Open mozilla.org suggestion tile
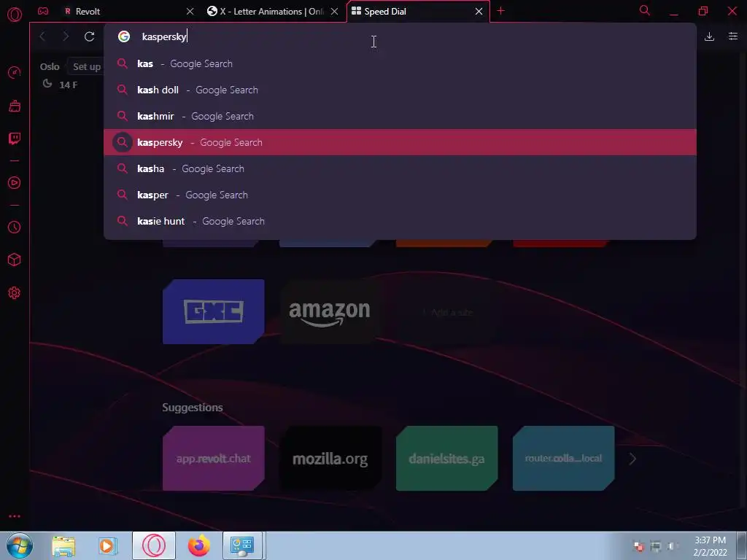Image resolution: width=747 pixels, height=560 pixels. coord(330,459)
